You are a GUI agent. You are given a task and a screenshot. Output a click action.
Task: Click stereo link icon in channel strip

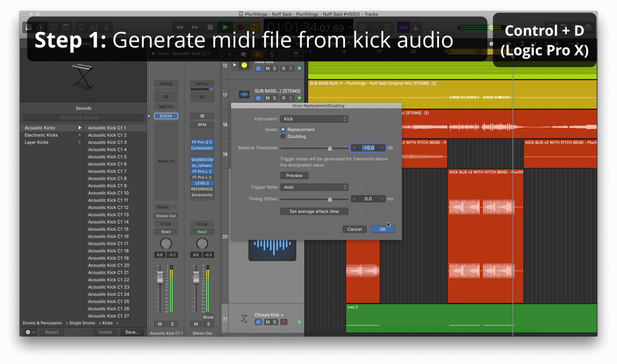coord(202,116)
